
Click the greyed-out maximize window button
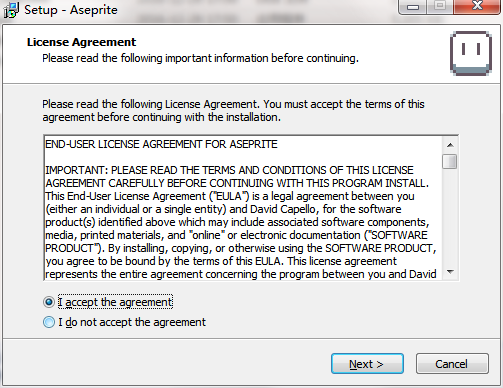[440, 6]
